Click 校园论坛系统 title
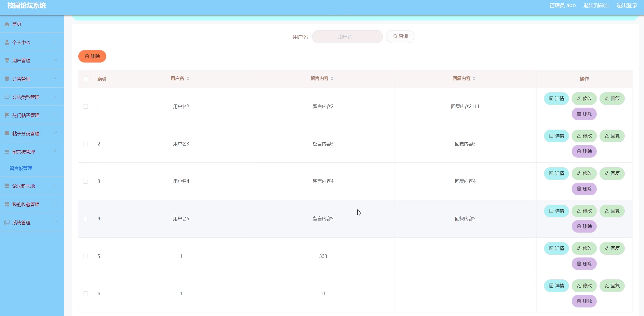The image size is (644, 316). point(27,6)
